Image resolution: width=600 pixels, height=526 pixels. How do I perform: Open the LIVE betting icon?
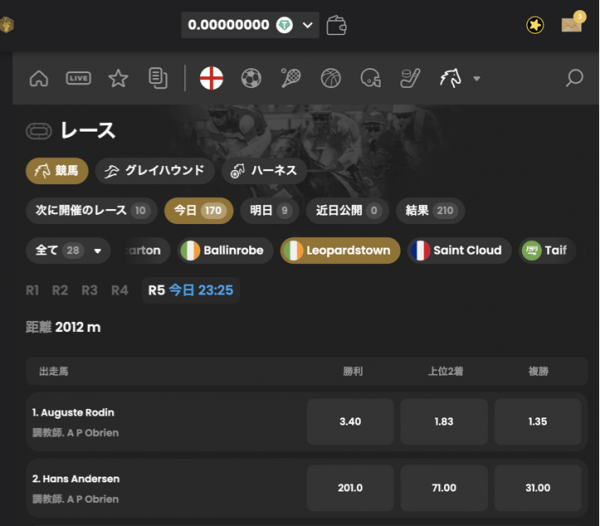tap(78, 78)
